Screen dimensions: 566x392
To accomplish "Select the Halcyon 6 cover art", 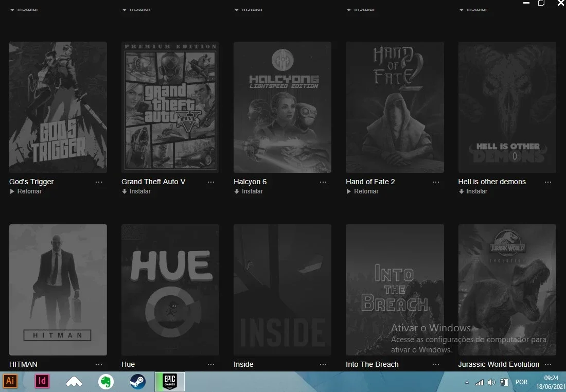I will pos(282,107).
